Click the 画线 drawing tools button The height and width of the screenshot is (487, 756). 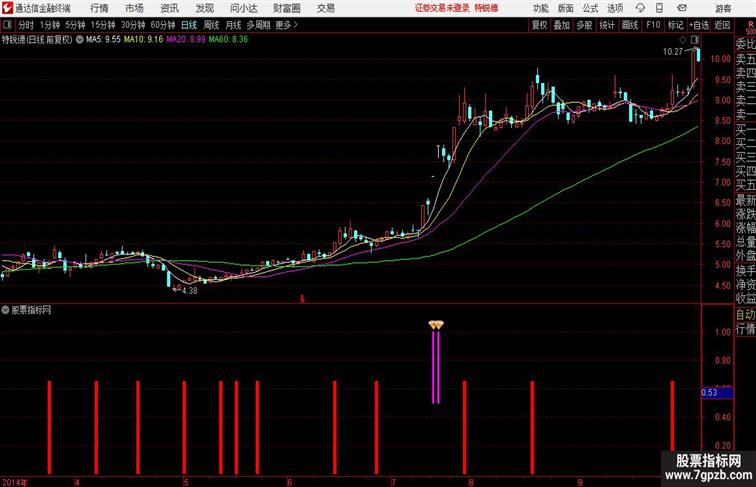click(630, 25)
